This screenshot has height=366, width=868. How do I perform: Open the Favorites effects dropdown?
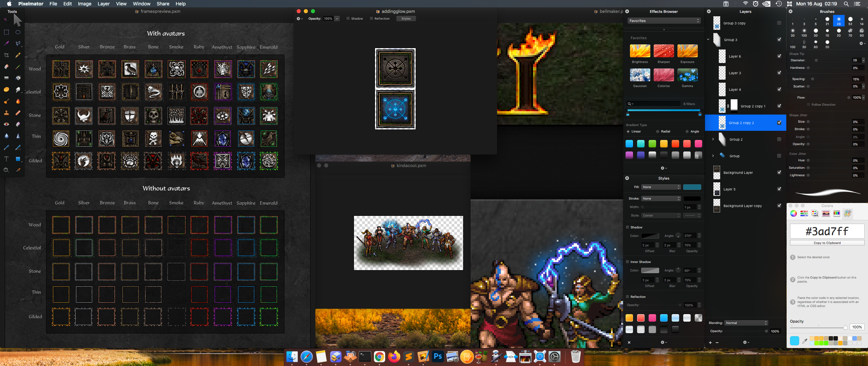point(664,21)
